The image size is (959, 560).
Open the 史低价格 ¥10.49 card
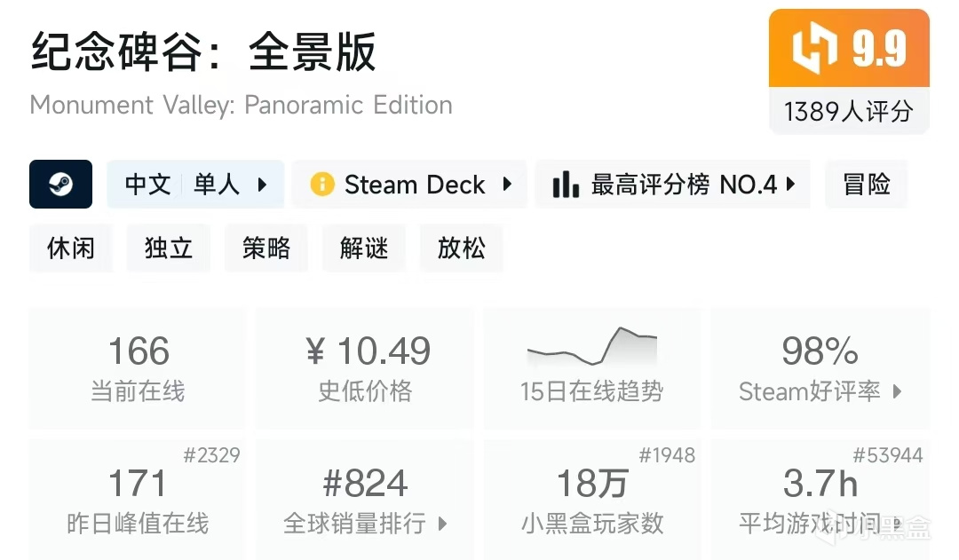click(365, 367)
